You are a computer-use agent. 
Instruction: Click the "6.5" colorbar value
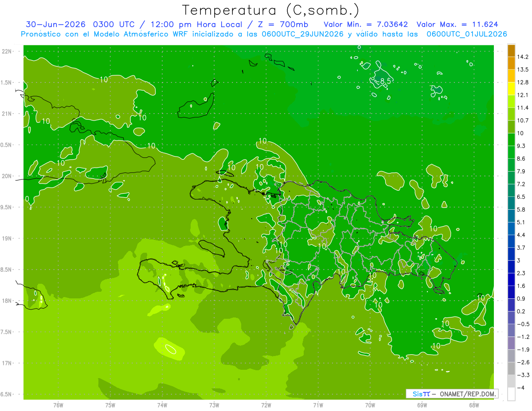click(x=520, y=197)
